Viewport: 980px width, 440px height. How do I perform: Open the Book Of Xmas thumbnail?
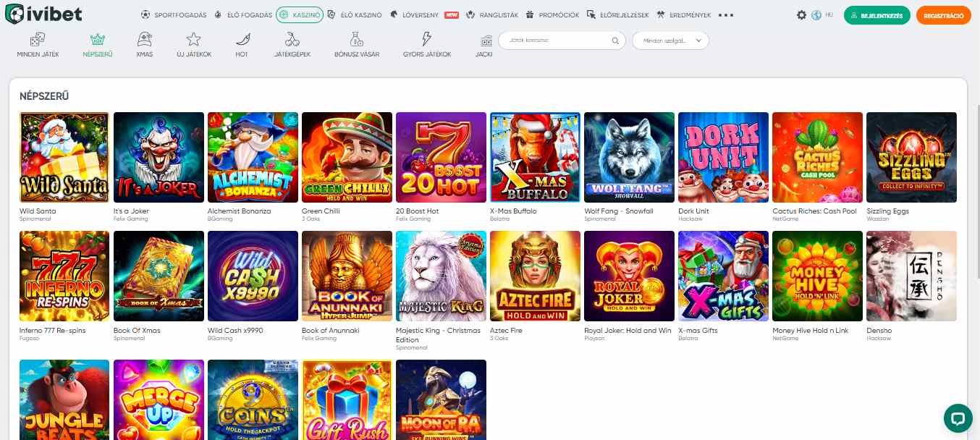pyautogui.click(x=159, y=276)
